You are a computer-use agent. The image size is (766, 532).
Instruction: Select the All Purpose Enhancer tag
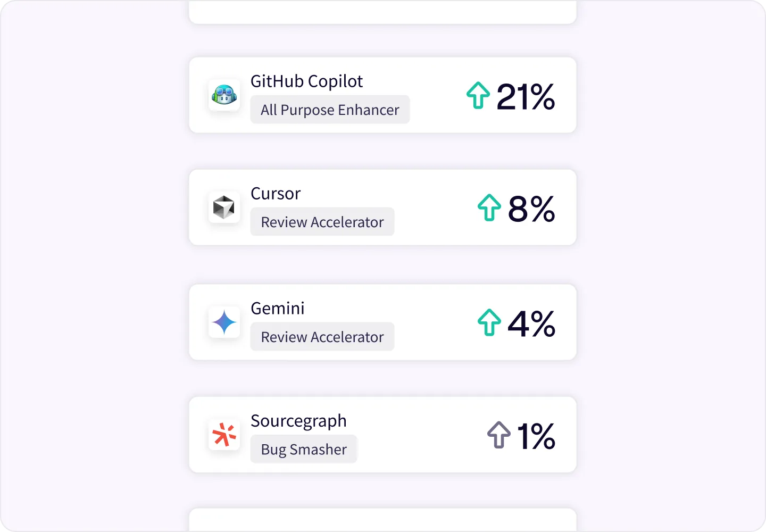tap(330, 110)
